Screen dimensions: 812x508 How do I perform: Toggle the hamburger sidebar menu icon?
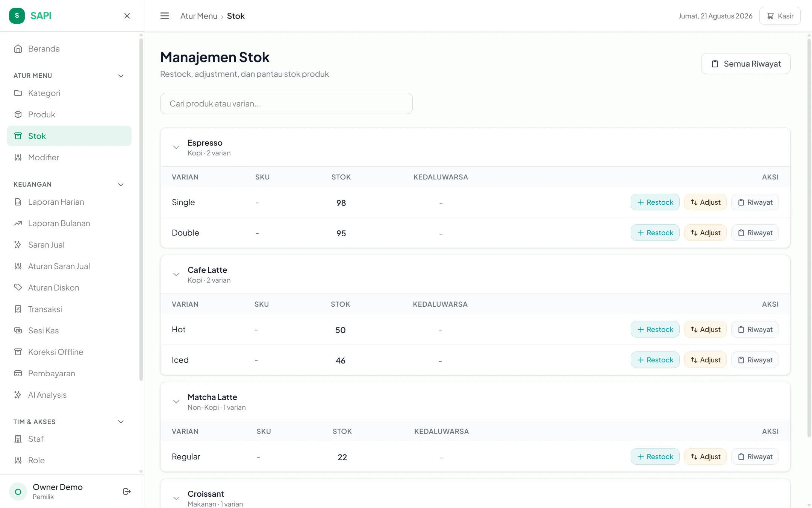click(x=165, y=16)
